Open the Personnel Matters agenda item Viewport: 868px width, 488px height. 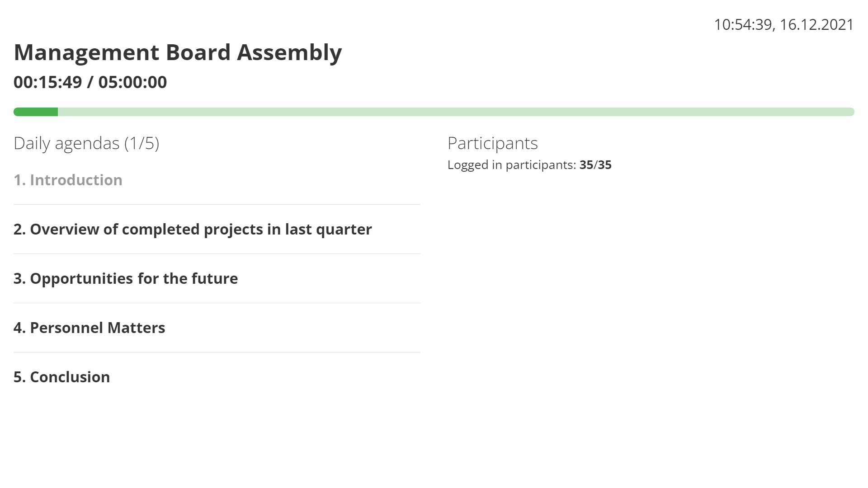pos(90,328)
